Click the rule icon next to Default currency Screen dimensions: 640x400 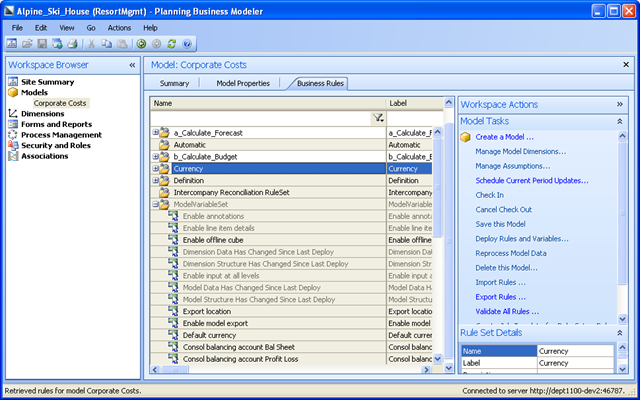pyautogui.click(x=173, y=335)
